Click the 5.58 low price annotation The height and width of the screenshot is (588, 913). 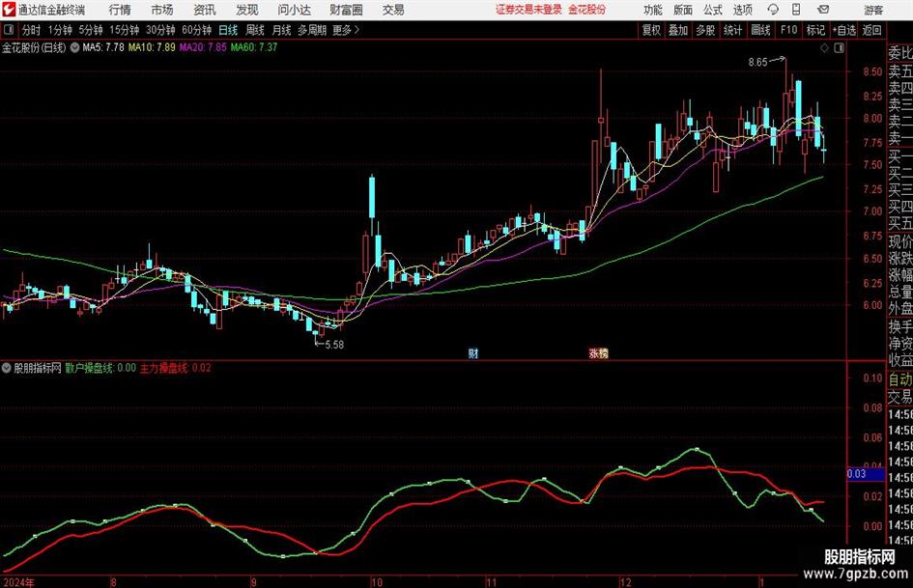click(x=334, y=345)
